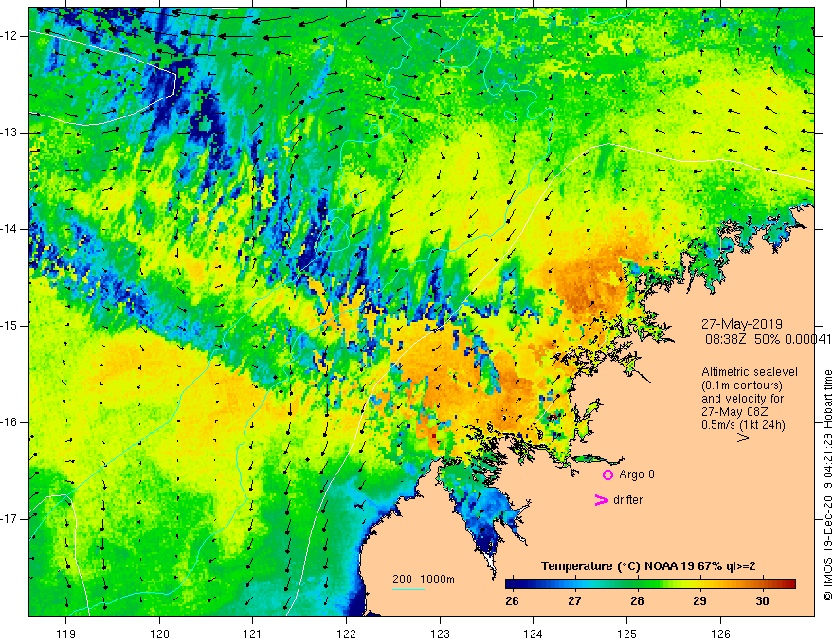Click the 'Temperature (°C) NOAA 19 67% ql>=2' title
This screenshot has height=644, width=834.
[x=648, y=566]
